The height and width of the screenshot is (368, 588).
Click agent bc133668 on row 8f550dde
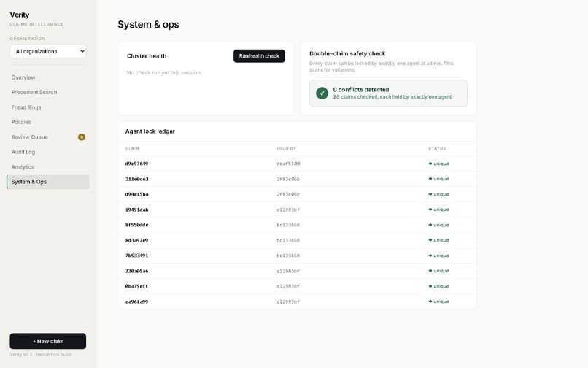click(288, 225)
